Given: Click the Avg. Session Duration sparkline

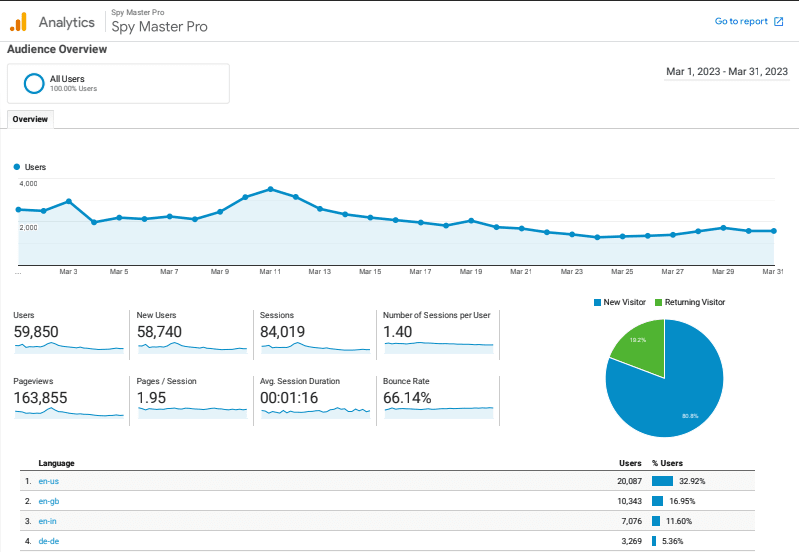Looking at the screenshot, I should pos(314,410).
